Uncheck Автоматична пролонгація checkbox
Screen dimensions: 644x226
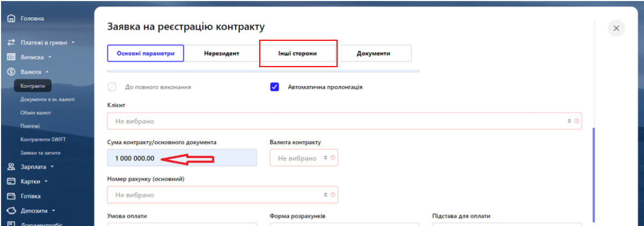275,86
